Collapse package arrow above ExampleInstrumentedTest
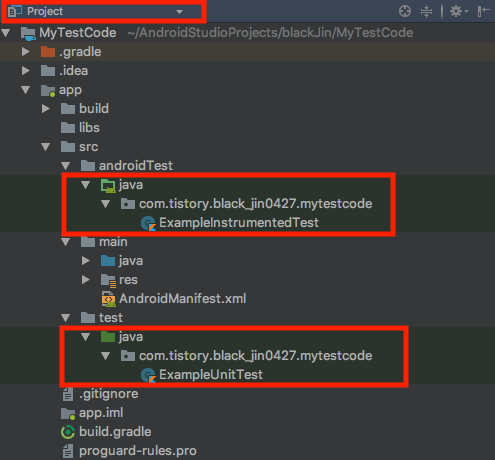The width and height of the screenshot is (495, 460). click(106, 204)
